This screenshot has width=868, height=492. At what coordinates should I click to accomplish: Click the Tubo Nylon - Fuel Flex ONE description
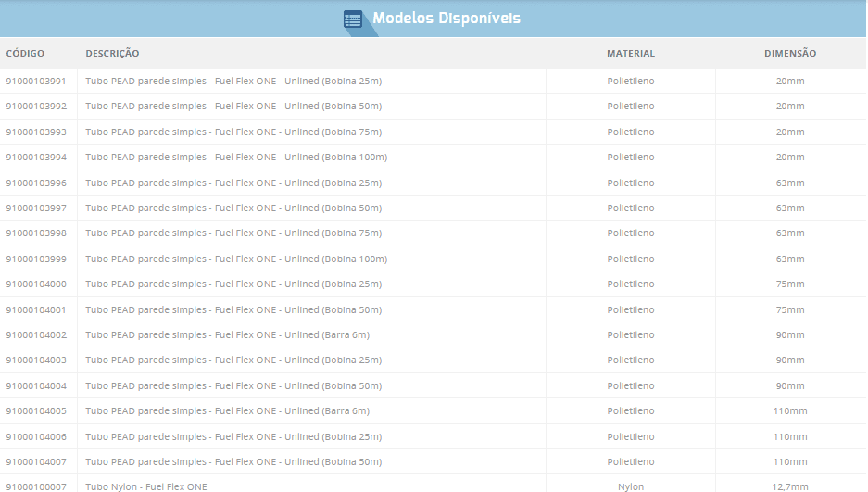(x=146, y=486)
